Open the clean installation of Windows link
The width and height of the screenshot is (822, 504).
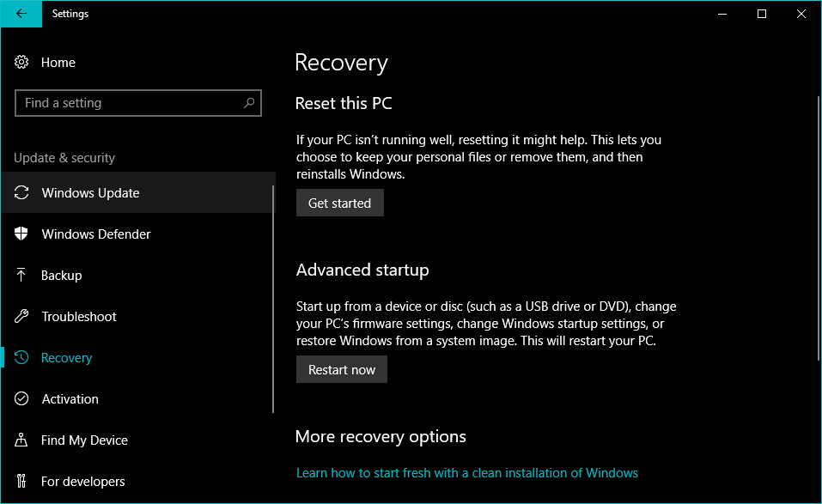pos(466,473)
